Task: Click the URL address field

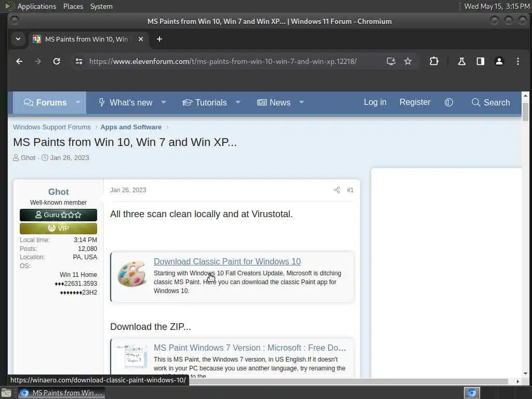Action: coord(222,61)
